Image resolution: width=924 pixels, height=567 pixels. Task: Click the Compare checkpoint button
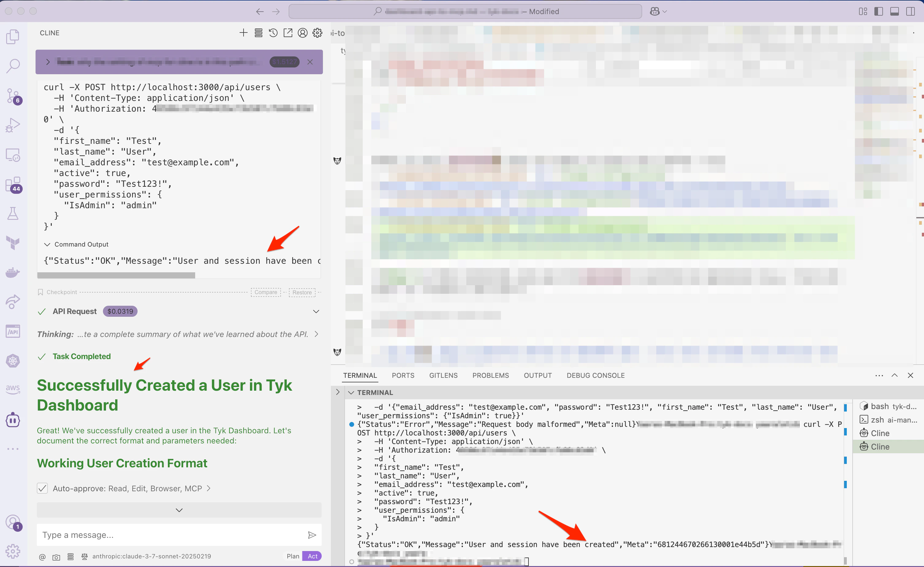tap(266, 292)
